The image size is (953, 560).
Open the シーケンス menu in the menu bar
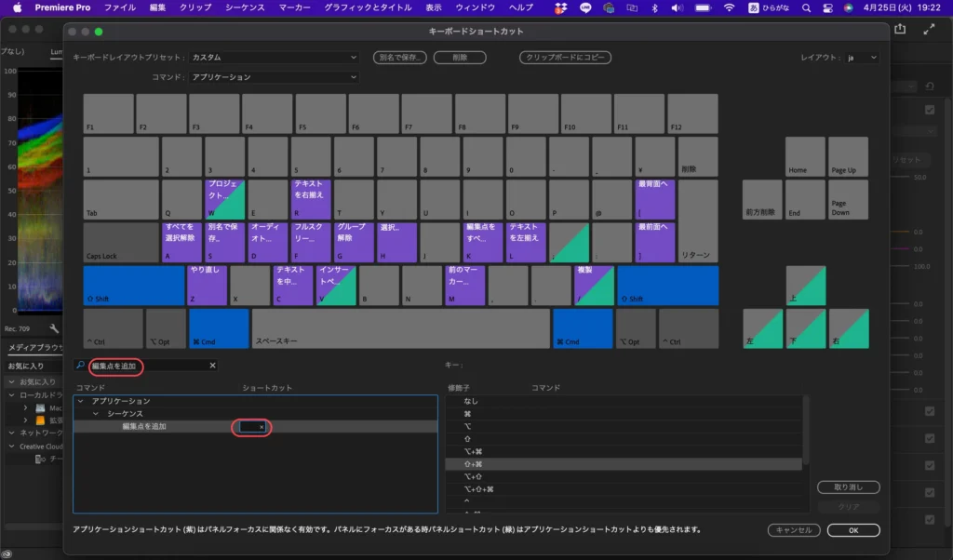246,7
